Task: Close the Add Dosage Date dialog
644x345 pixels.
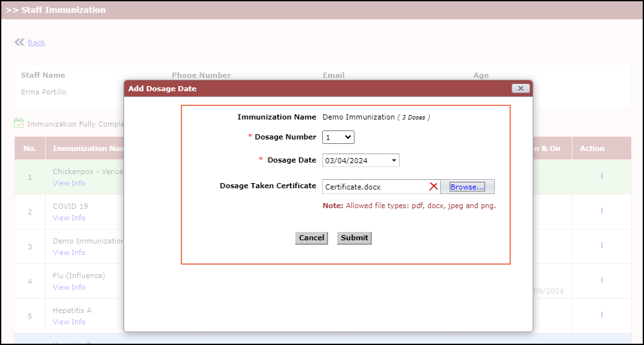Action: [520, 89]
